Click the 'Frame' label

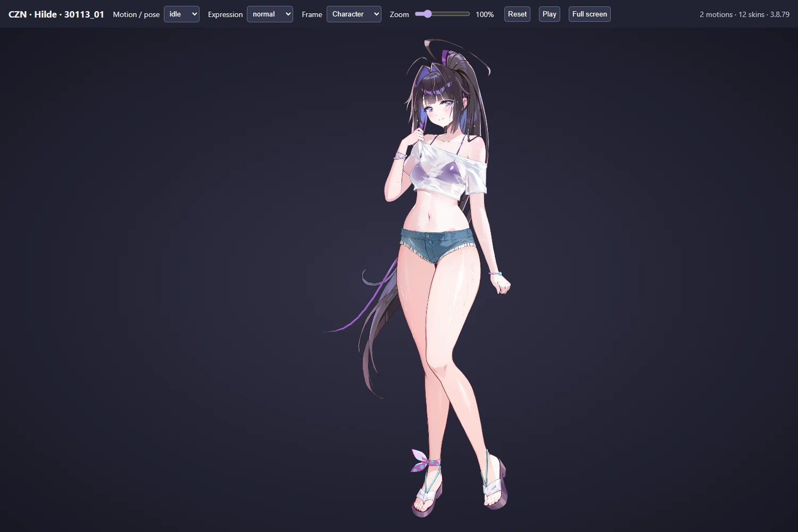[x=312, y=14]
